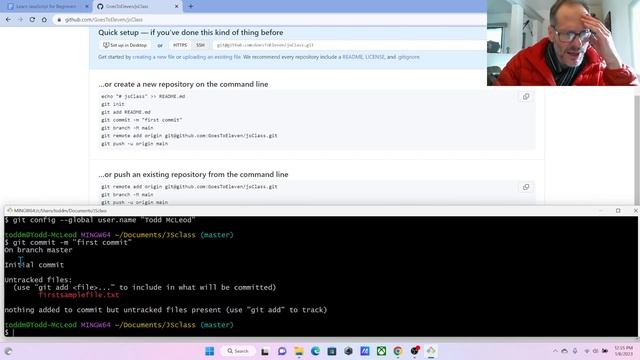Reload the GitHub page
640x360 pixels.
[32, 20]
